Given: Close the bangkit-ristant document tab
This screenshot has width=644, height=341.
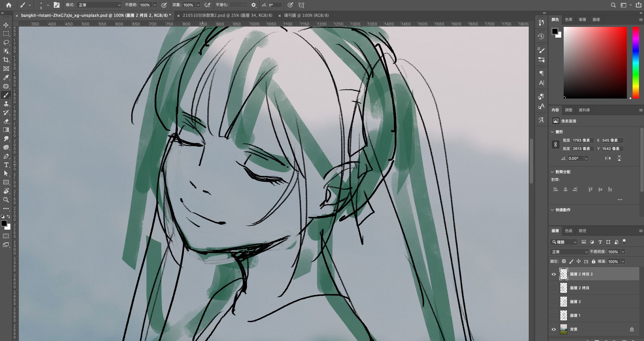Looking at the screenshot, I should point(17,15).
